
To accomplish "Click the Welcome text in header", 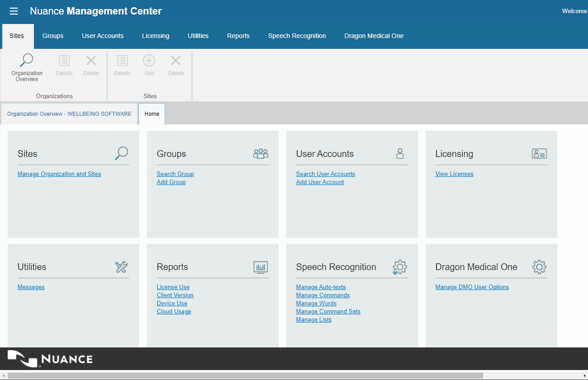I will click(574, 11).
